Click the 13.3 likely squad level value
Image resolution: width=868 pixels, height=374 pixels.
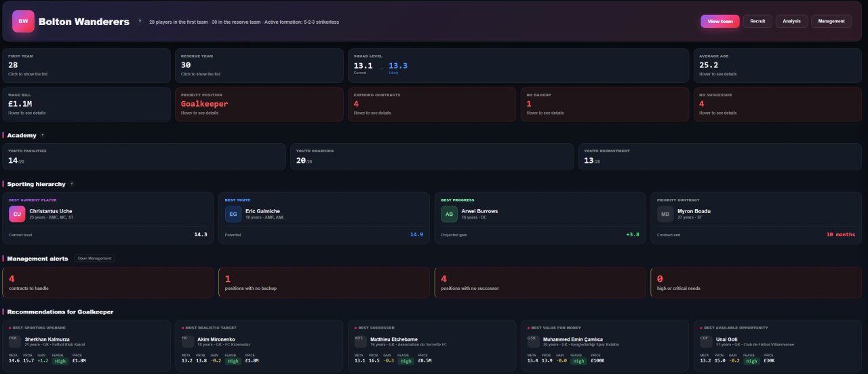pos(398,65)
